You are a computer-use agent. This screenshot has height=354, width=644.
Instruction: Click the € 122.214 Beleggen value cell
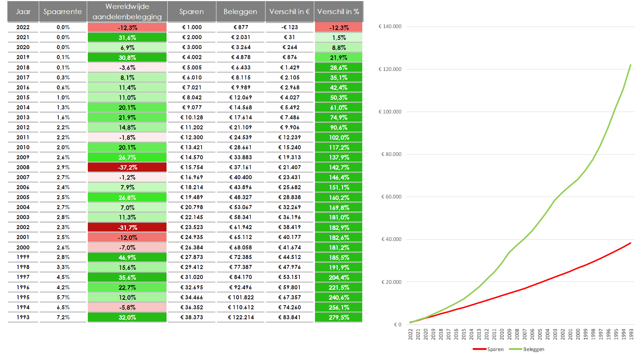(241, 317)
